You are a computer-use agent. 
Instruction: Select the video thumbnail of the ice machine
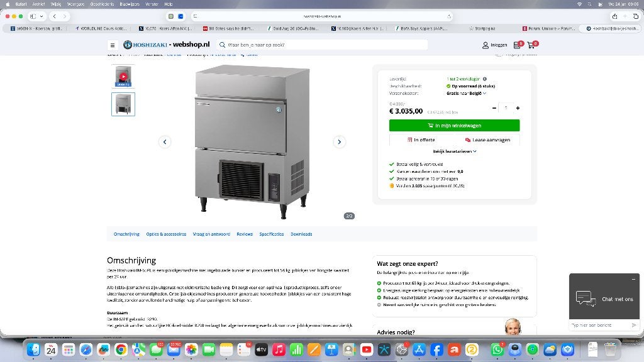click(123, 76)
